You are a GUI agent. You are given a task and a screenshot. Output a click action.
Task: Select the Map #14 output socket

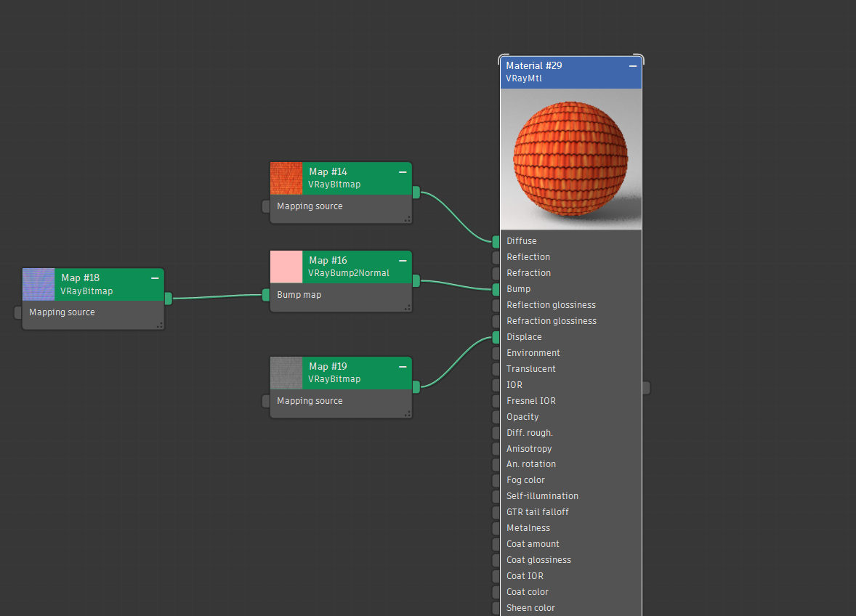click(x=416, y=192)
